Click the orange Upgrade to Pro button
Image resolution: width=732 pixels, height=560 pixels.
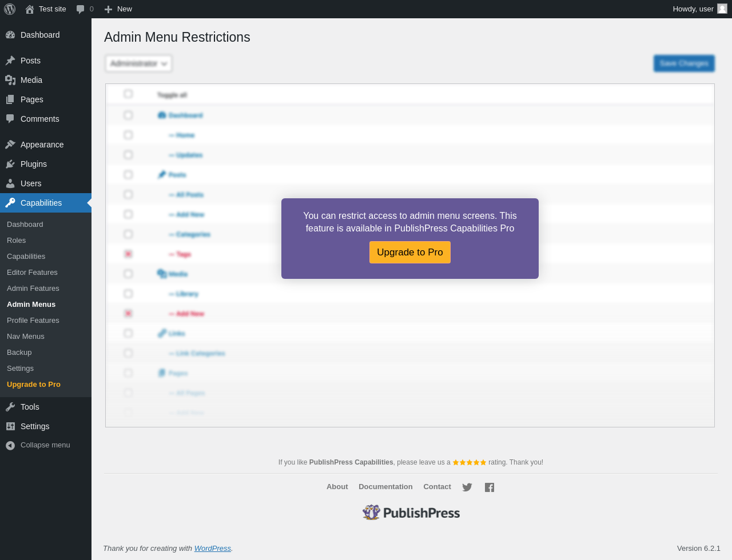[410, 253]
